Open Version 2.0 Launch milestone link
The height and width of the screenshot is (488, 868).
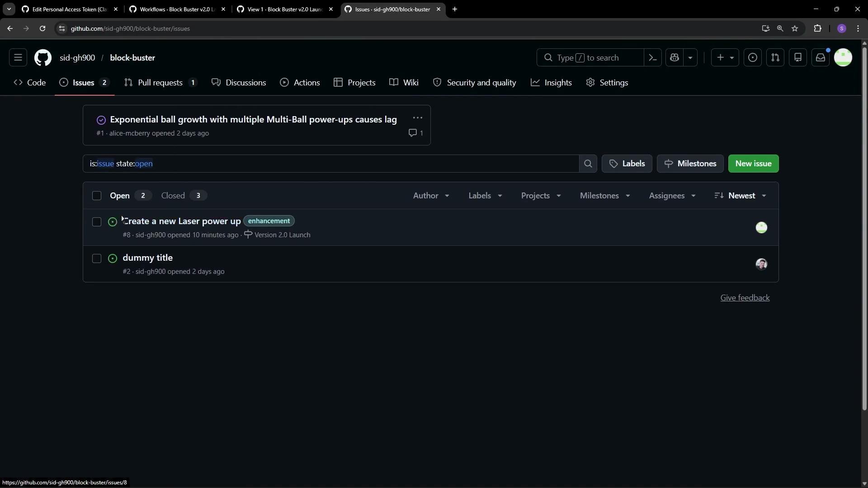click(x=277, y=235)
